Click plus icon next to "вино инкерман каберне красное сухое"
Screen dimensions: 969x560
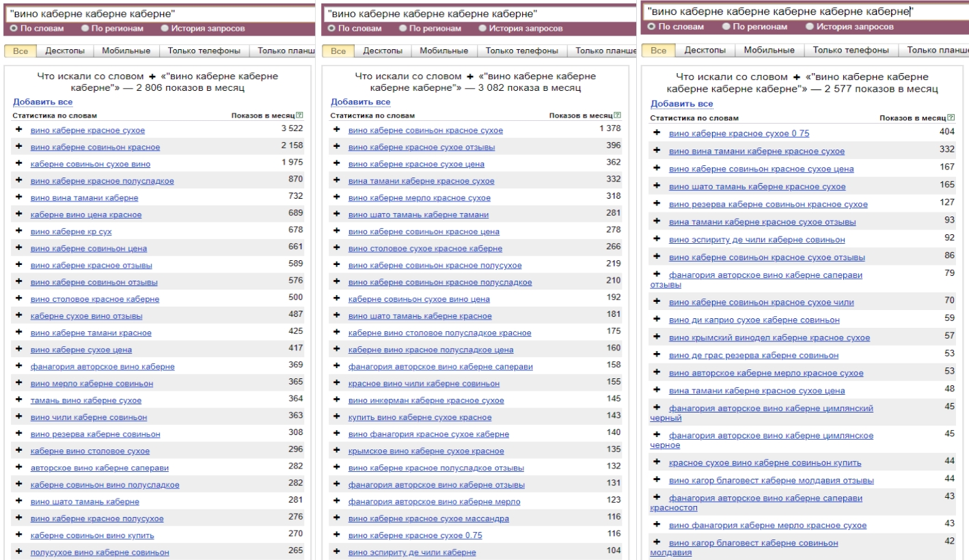coord(336,400)
